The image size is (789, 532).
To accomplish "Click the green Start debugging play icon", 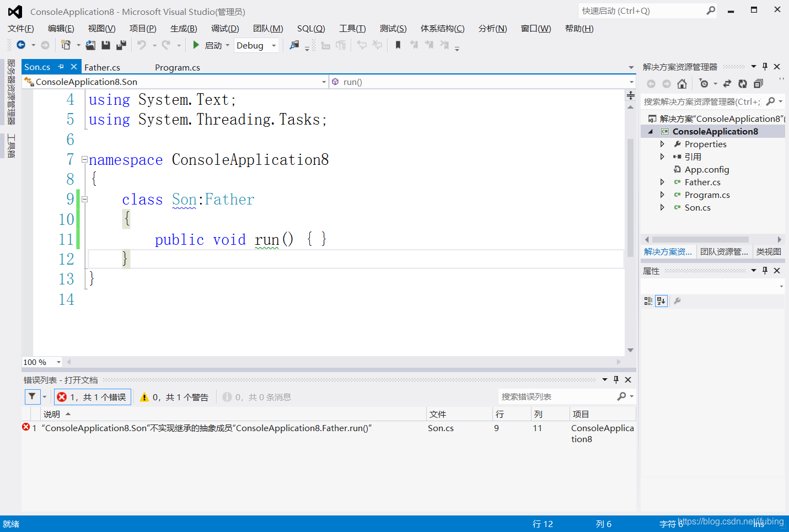I will click(x=196, y=45).
